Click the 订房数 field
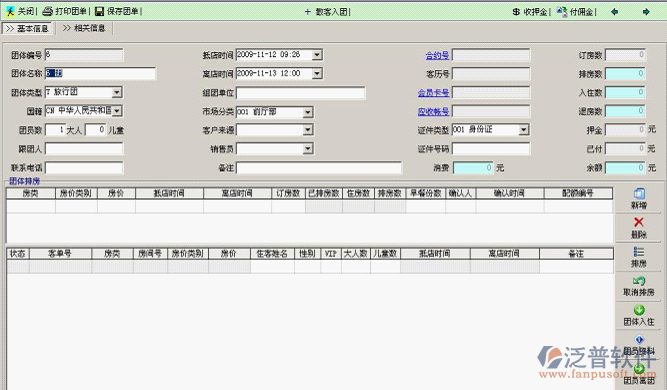 click(625, 55)
